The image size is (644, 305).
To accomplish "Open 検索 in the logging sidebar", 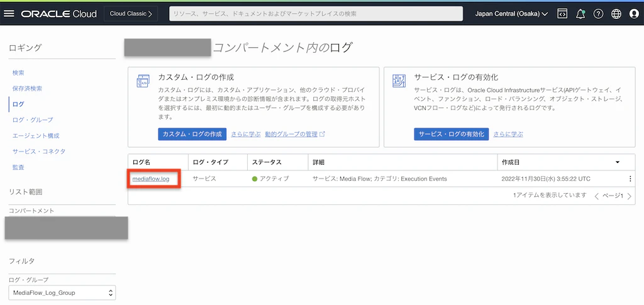I will (18, 73).
